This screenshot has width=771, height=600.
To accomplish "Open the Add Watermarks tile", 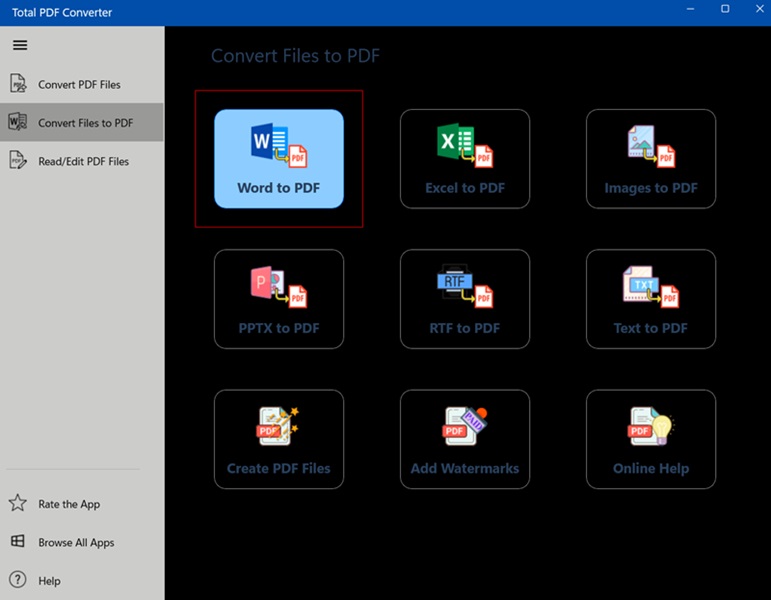I will click(x=465, y=439).
